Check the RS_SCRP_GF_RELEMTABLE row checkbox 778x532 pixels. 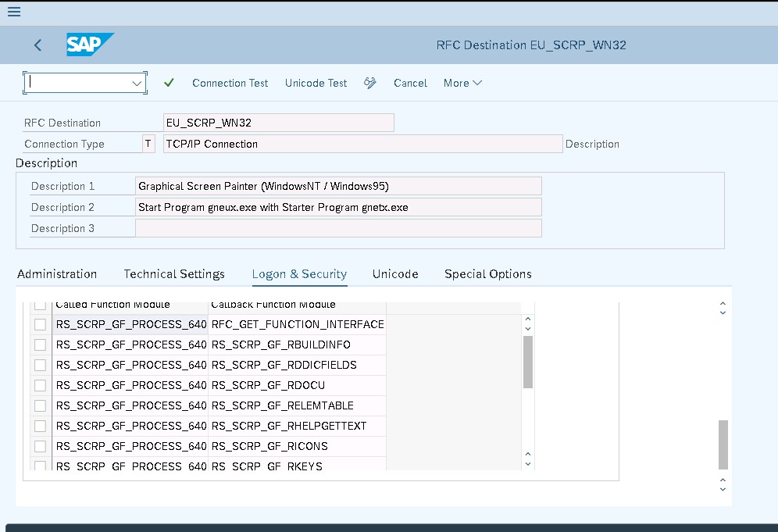click(40, 406)
